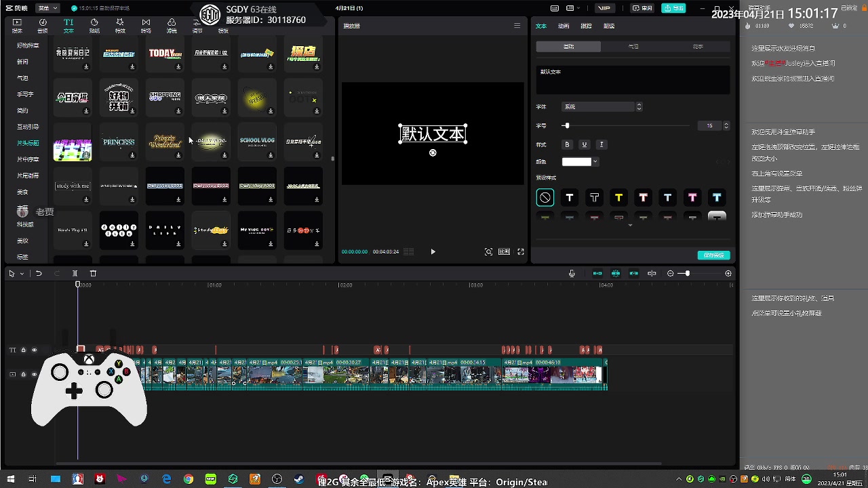The height and width of the screenshot is (488, 868).
Task: Click the split clip tool
Action: [x=75, y=273]
